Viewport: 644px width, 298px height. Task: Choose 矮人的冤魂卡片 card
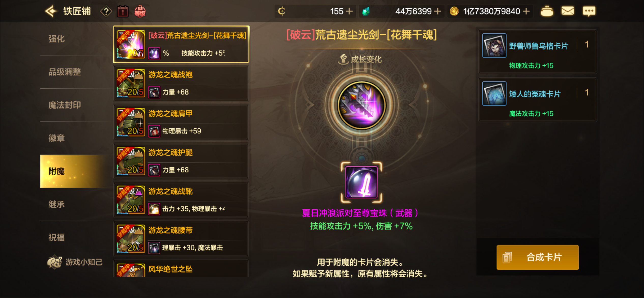tap(537, 100)
